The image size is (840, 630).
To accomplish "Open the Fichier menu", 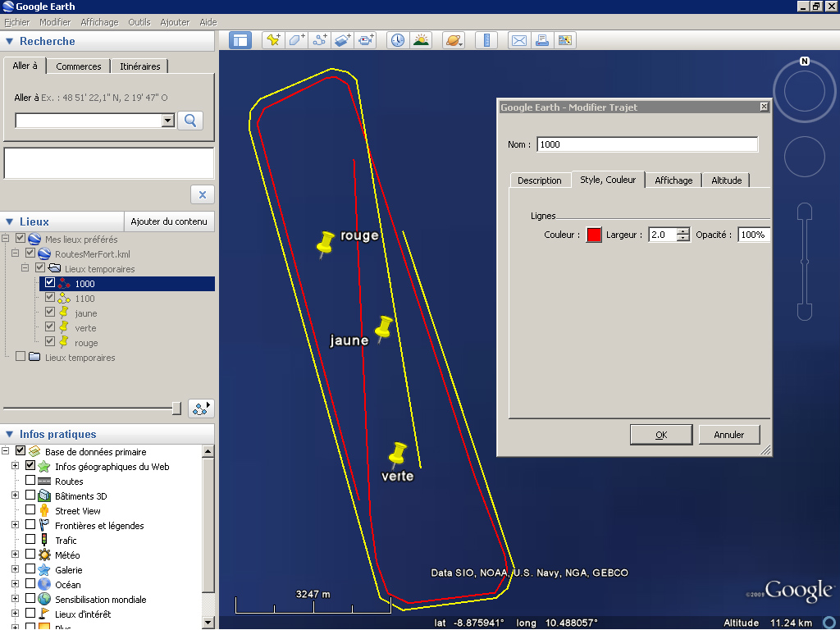I will 17,22.
